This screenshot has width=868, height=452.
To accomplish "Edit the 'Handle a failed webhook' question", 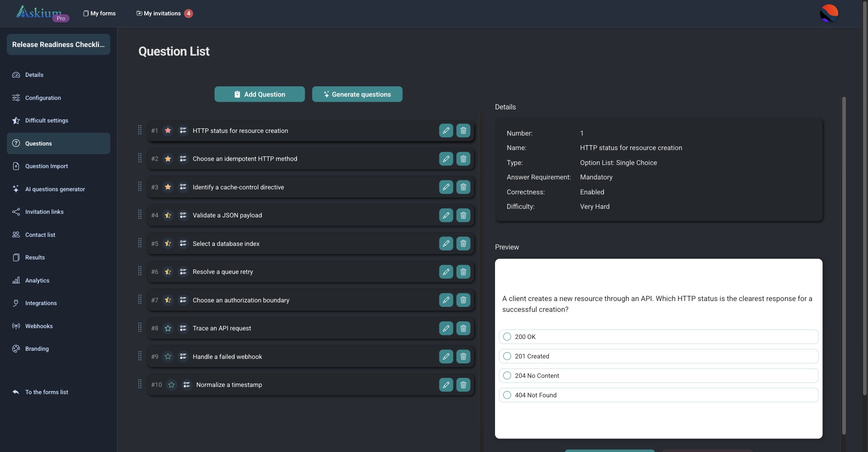I will (446, 357).
